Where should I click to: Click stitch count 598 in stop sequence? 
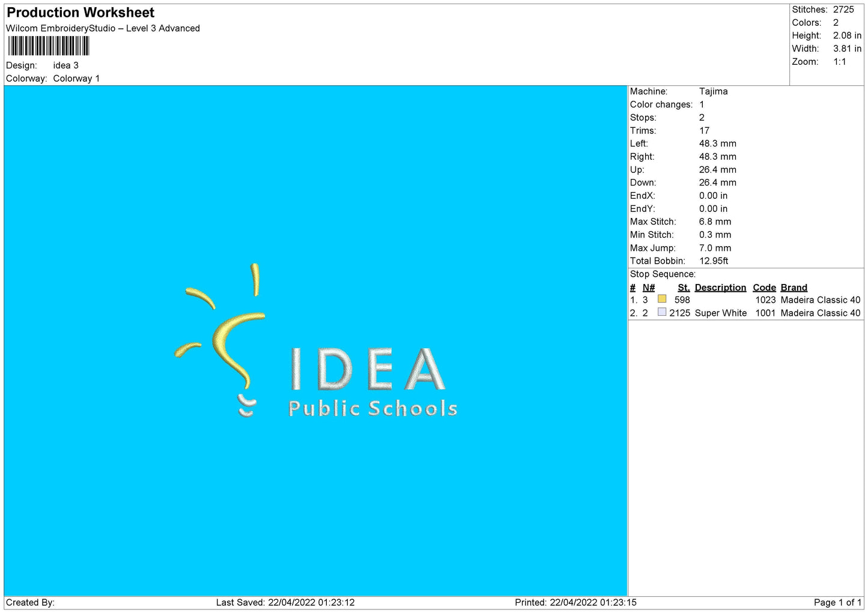tap(682, 300)
